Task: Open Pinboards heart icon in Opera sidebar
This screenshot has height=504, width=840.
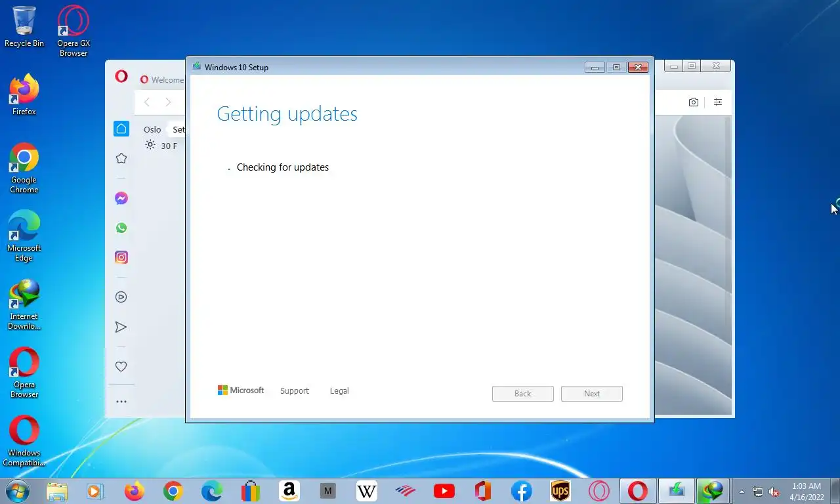Action: pyautogui.click(x=121, y=367)
